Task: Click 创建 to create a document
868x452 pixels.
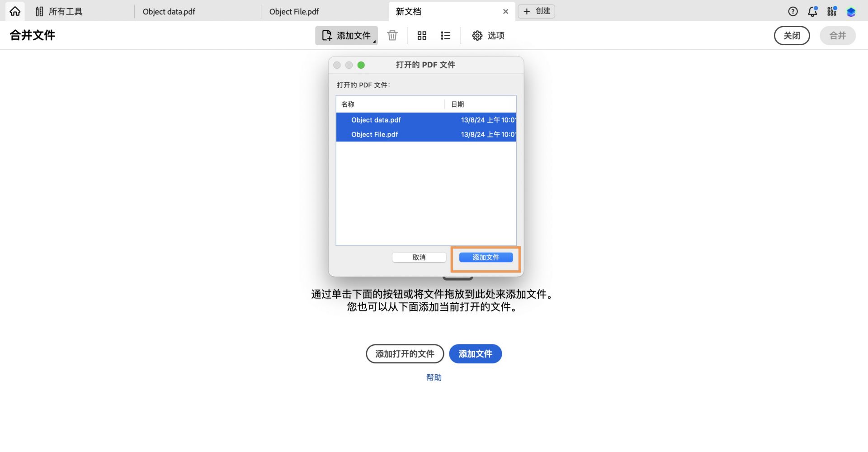Action: click(536, 11)
